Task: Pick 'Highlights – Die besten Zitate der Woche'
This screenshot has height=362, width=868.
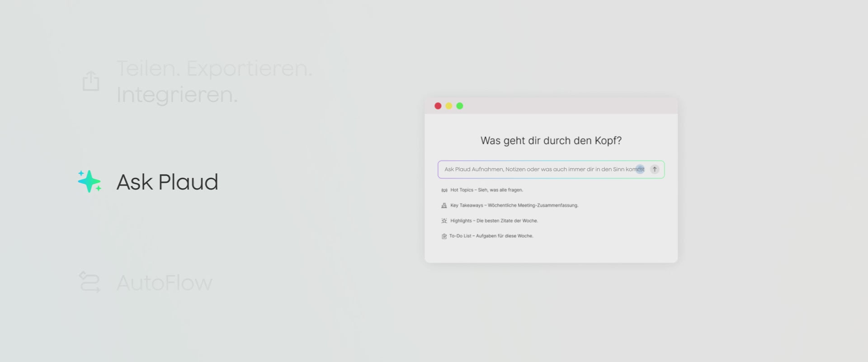Action: [494, 221]
